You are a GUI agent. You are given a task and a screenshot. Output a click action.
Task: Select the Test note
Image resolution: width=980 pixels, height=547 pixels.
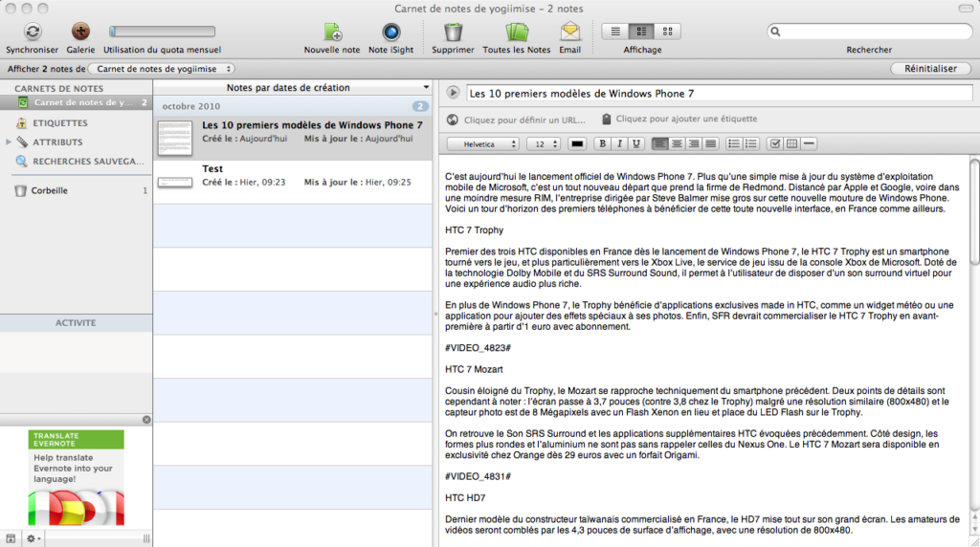click(293, 181)
